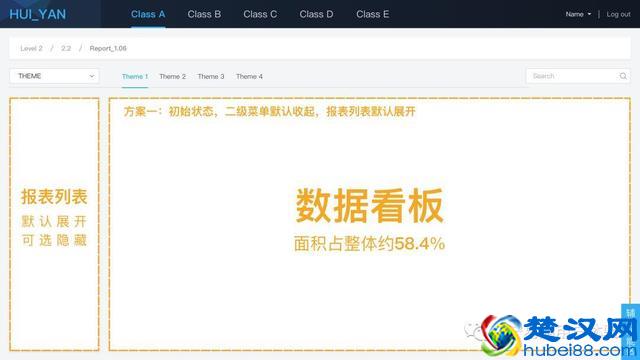Viewport: 640px width, 360px height.
Task: Choose the Theme 4 tab
Action: point(249,77)
